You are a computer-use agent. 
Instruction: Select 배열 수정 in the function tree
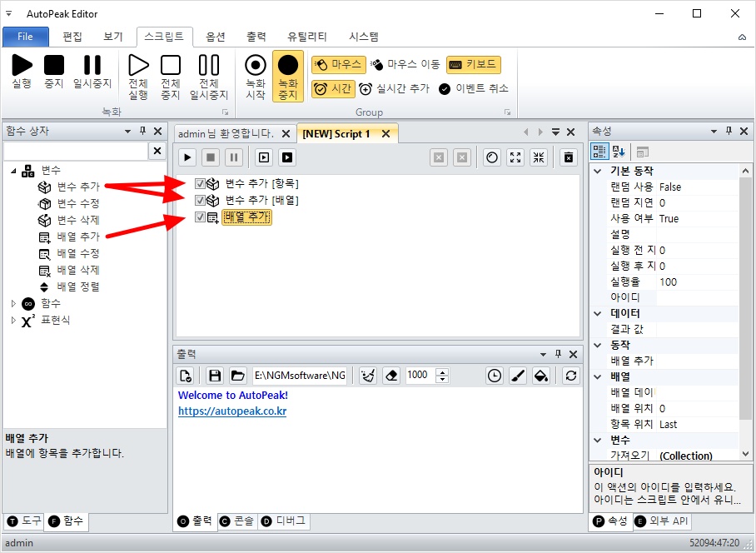click(78, 254)
